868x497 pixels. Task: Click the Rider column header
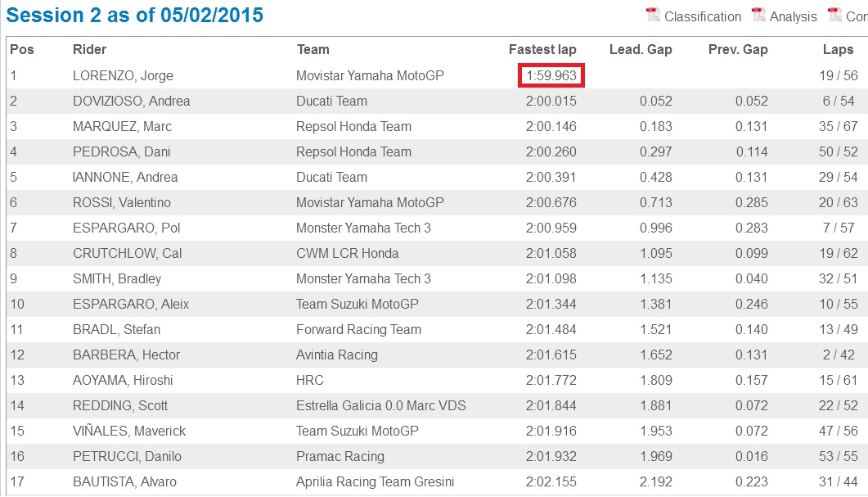89,49
